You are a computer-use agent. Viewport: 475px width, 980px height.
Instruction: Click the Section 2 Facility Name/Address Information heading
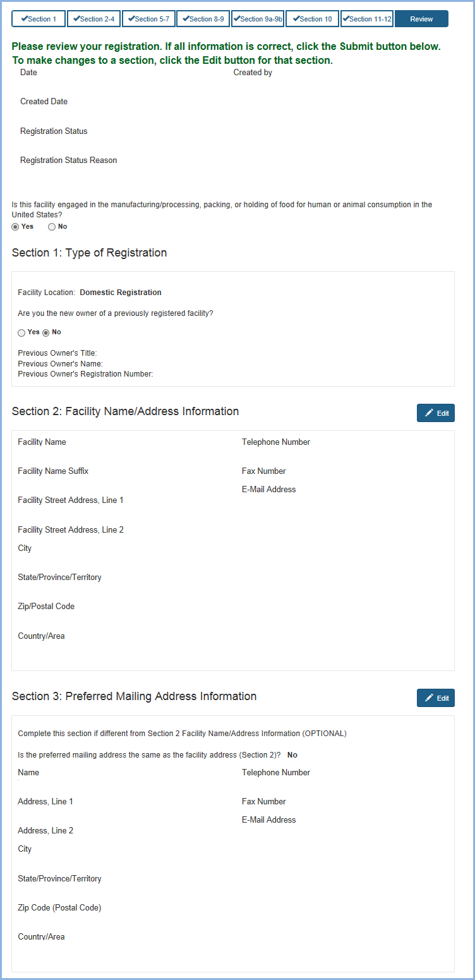pyautogui.click(x=125, y=411)
